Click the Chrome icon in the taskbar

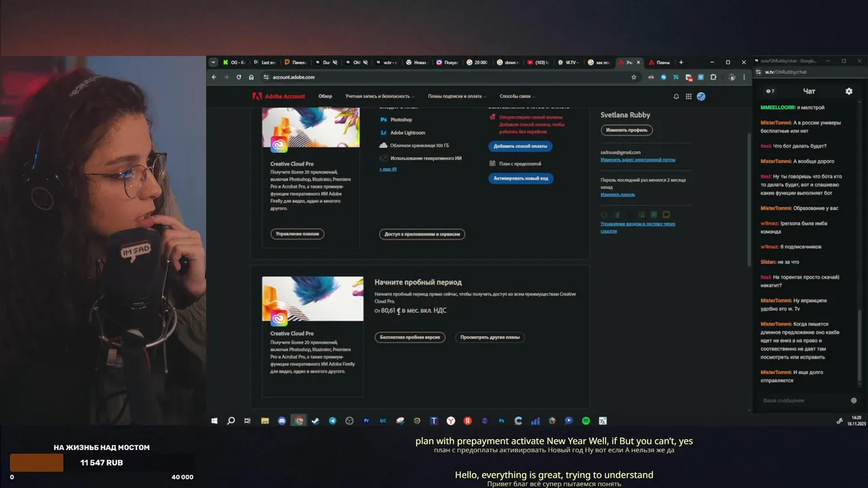[298, 421]
